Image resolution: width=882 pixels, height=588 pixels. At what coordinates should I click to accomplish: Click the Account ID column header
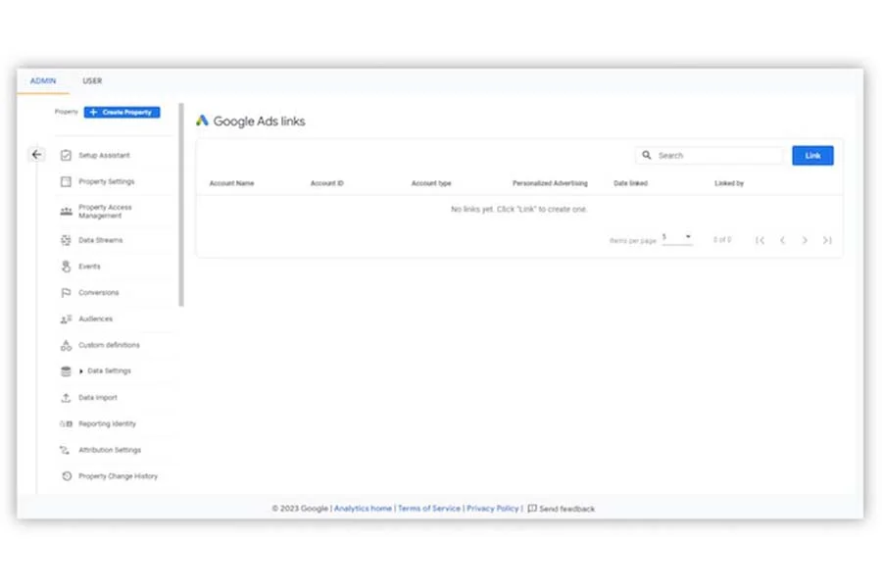click(326, 183)
